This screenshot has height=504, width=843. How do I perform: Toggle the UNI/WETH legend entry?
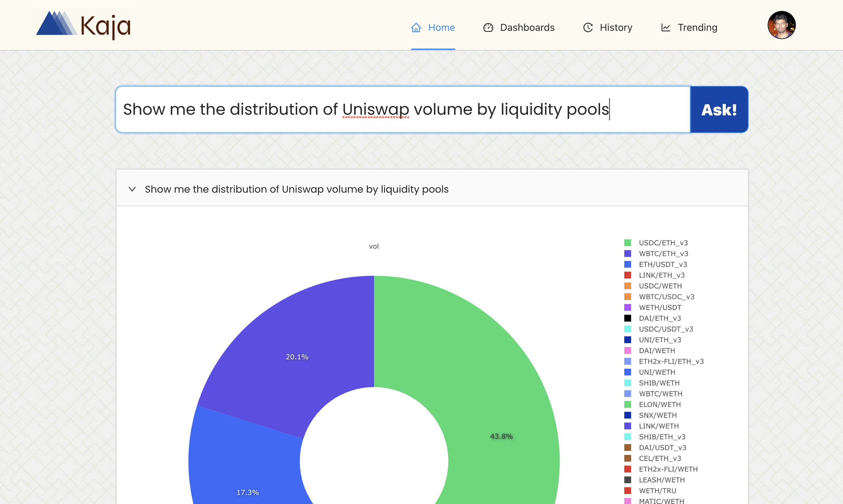point(650,372)
